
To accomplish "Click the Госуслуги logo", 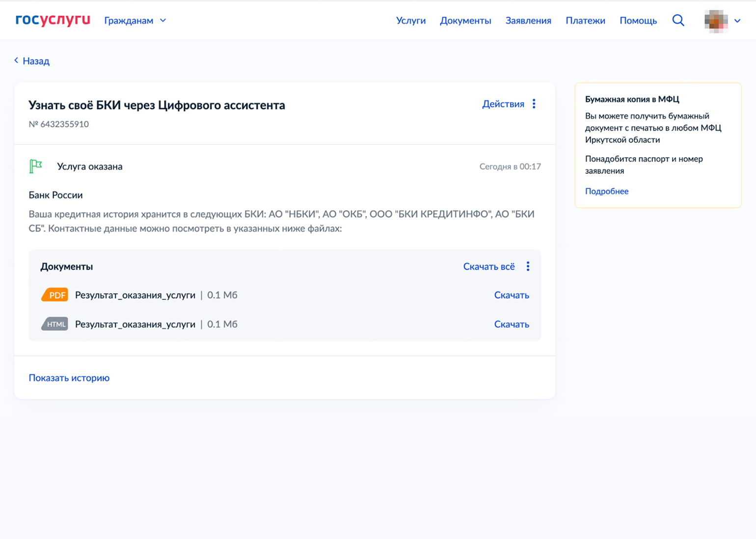I will tap(53, 20).
